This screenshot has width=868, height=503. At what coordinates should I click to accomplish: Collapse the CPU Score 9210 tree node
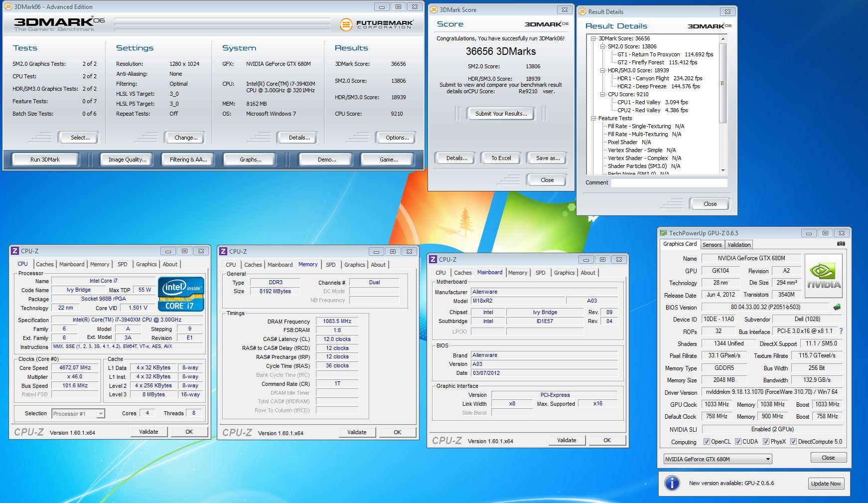tap(602, 94)
